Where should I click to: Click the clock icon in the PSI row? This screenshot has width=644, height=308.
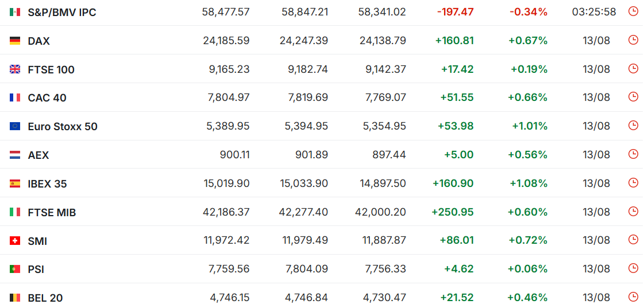633,268
